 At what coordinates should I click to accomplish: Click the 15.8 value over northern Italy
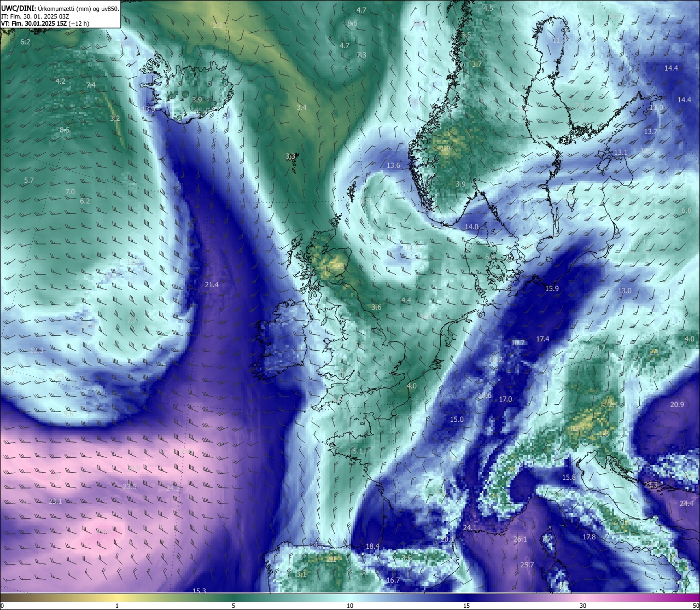(x=569, y=478)
